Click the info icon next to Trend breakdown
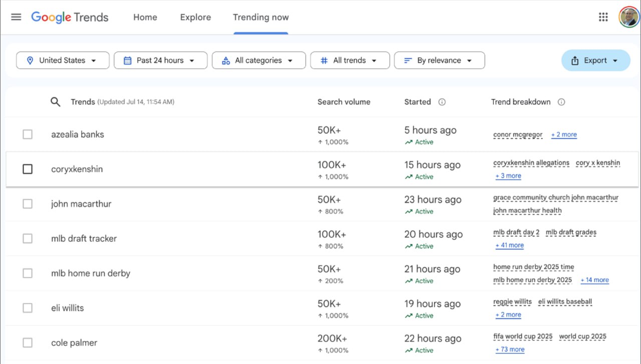 point(561,102)
